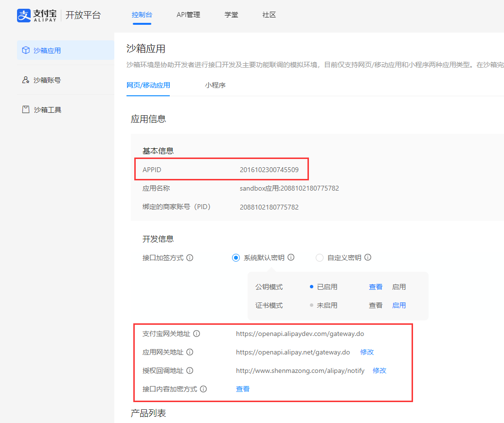Open the 控制台 top navigation tab
Image resolution: width=504 pixels, height=423 pixels.
tap(142, 15)
